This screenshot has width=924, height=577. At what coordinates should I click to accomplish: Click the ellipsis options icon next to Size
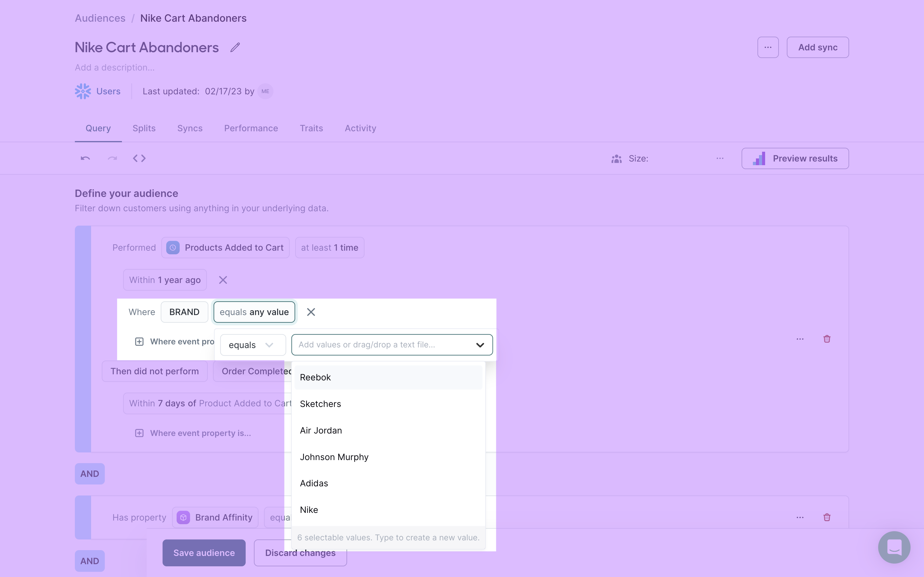pos(721,158)
